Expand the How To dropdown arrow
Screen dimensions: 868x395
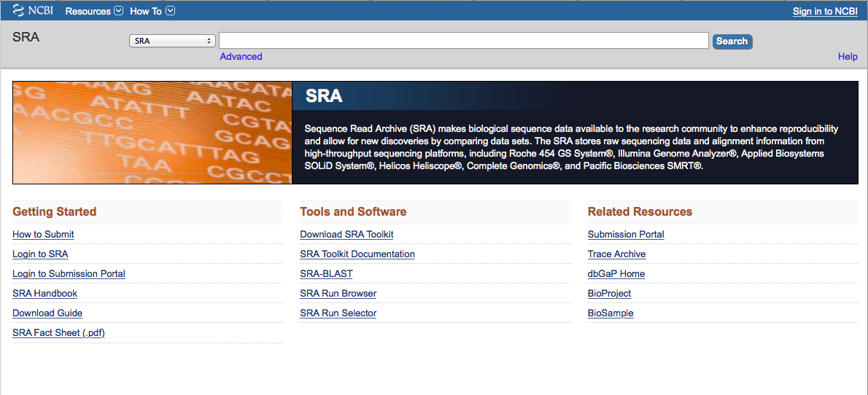171,10
